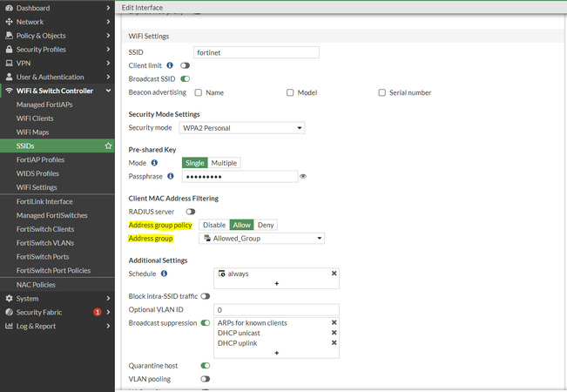Click the System gear icon
The width and height of the screenshot is (567, 392).
[9, 298]
